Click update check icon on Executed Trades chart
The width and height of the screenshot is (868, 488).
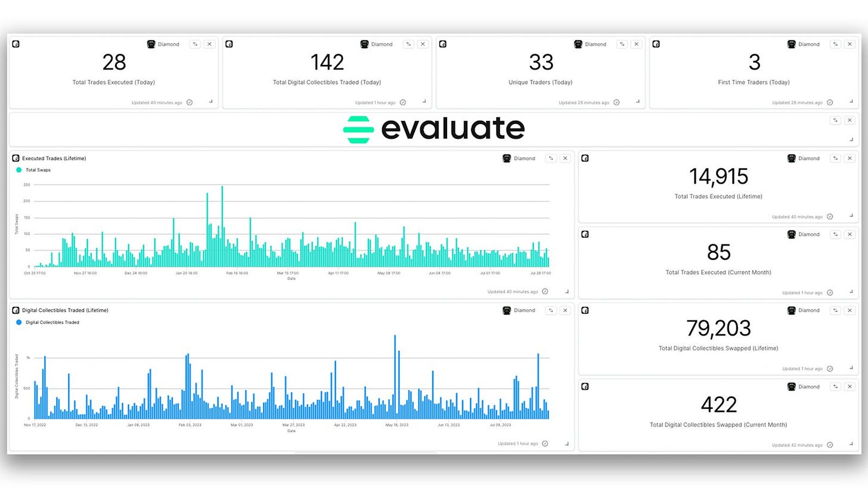point(545,292)
